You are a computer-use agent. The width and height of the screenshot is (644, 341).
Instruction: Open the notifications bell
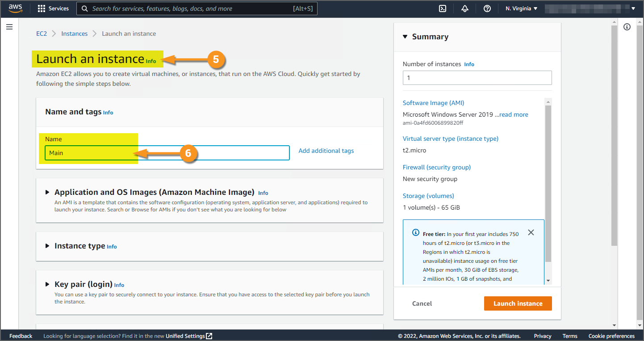coord(465,8)
